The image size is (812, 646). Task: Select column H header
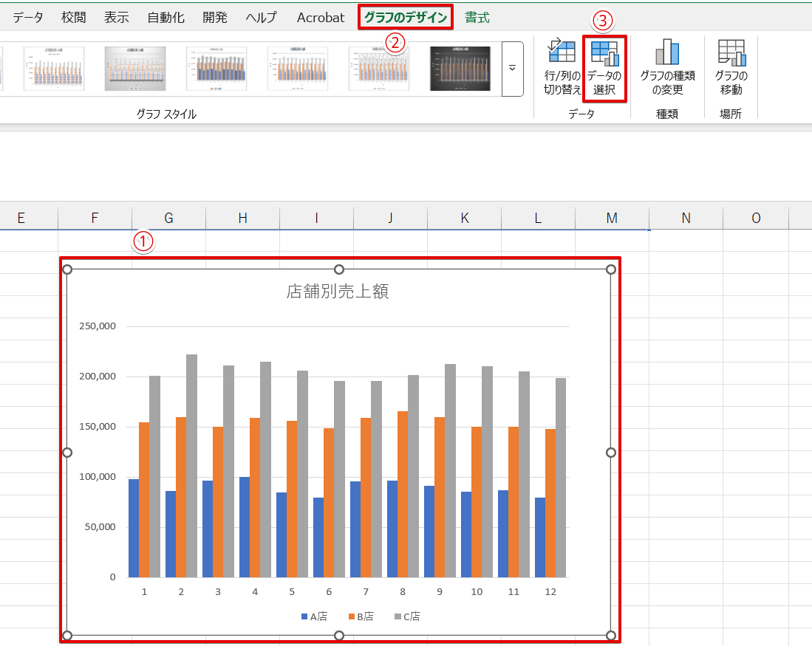click(242, 218)
